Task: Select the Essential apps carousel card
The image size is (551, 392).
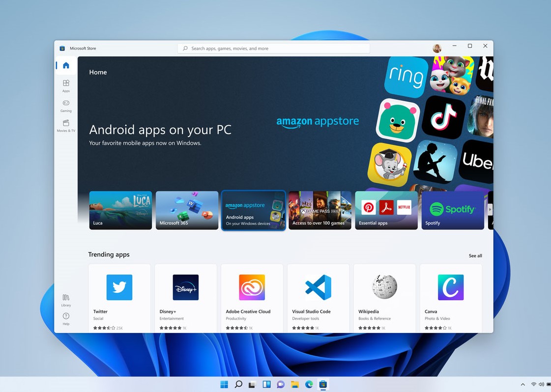Action: (386, 210)
